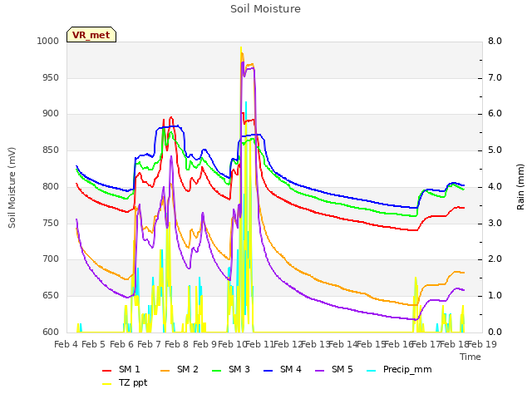The width and height of the screenshot is (532, 399).
Task: Click the purple SM 5 legend swatch
Action: pyautogui.click(x=320, y=371)
